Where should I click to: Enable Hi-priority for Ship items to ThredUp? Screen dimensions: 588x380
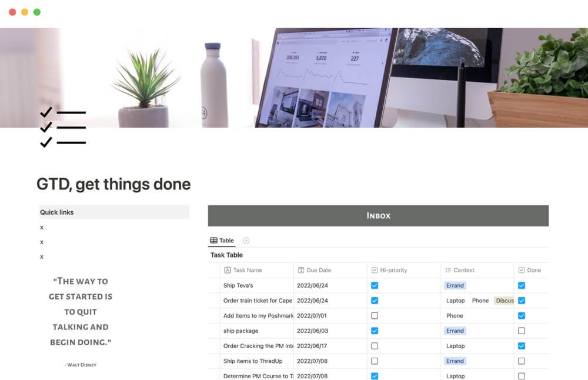pyautogui.click(x=375, y=361)
